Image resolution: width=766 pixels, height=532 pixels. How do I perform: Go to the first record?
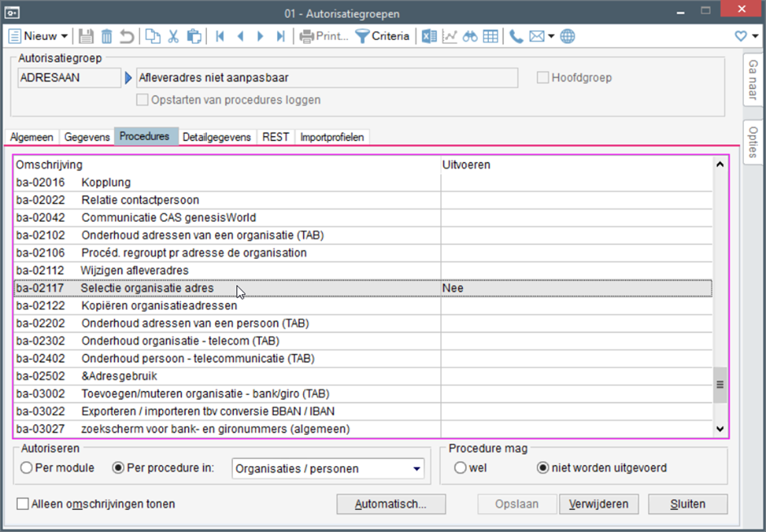[220, 36]
